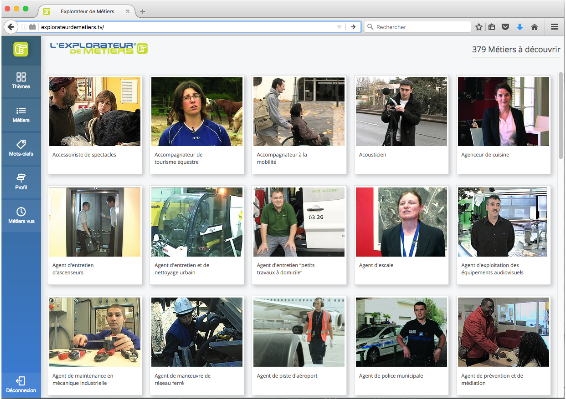Click the Pocket shield icon
The image size is (566, 399).
pos(506,27)
